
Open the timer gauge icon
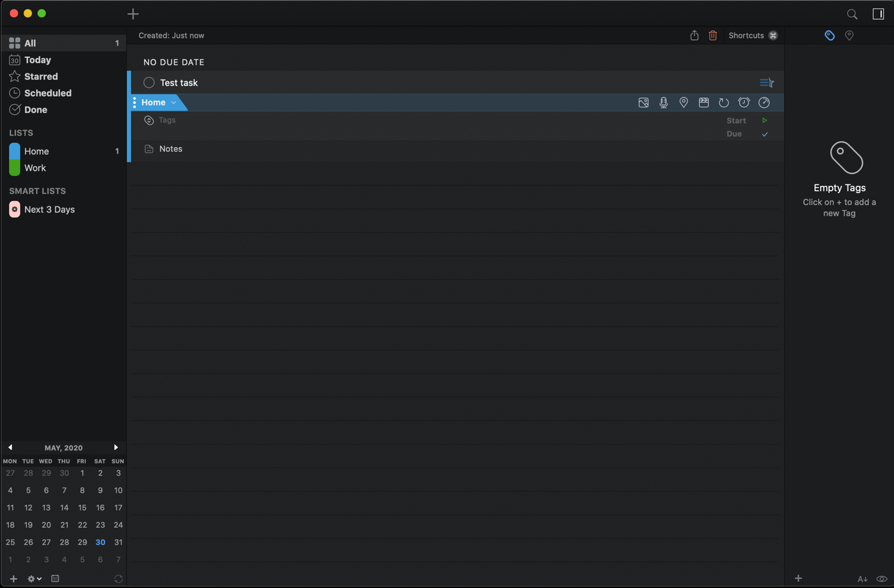point(764,103)
